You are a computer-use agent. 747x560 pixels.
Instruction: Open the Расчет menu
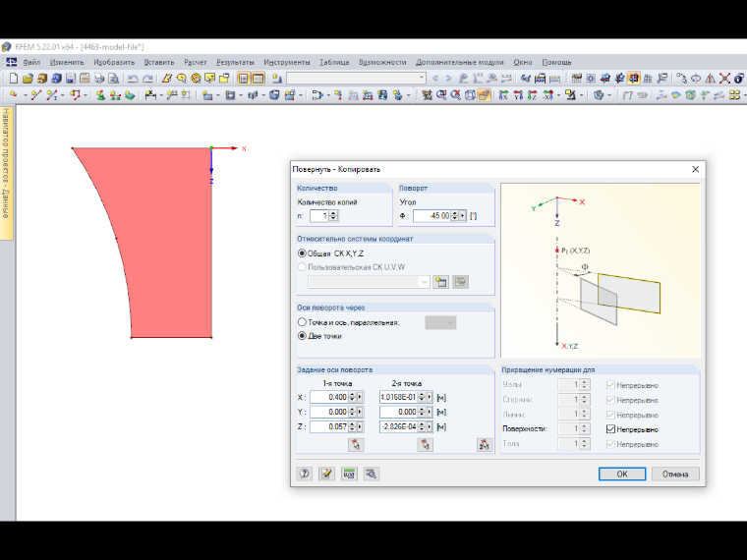tap(196, 62)
